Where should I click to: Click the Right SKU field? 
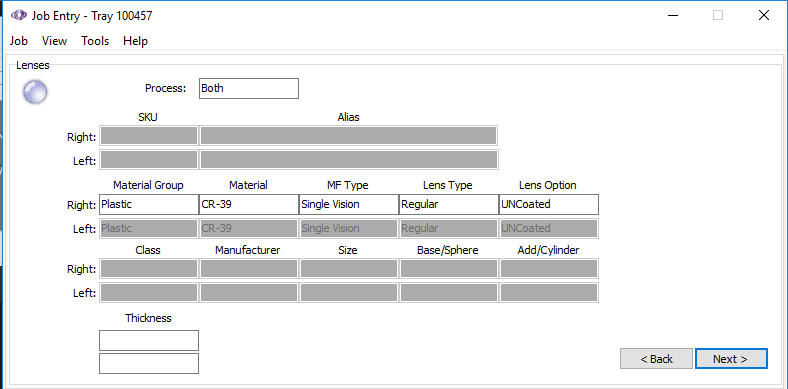click(x=149, y=136)
